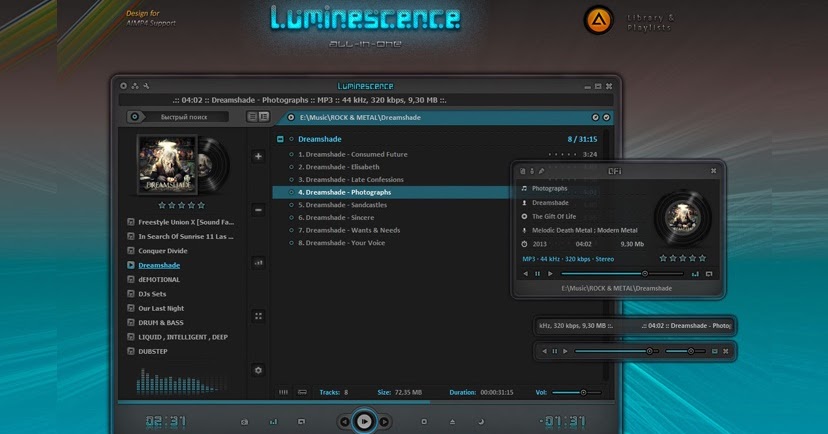Skip to next track in main player
828x434 pixels.
(384, 422)
